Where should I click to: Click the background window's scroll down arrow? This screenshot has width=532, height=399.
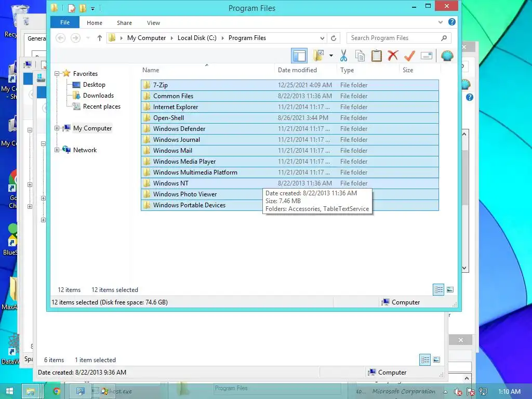point(464,268)
